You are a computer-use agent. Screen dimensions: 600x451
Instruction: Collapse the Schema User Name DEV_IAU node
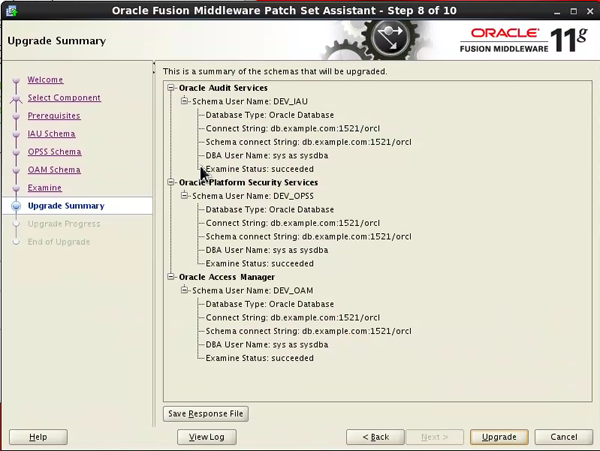click(184, 101)
